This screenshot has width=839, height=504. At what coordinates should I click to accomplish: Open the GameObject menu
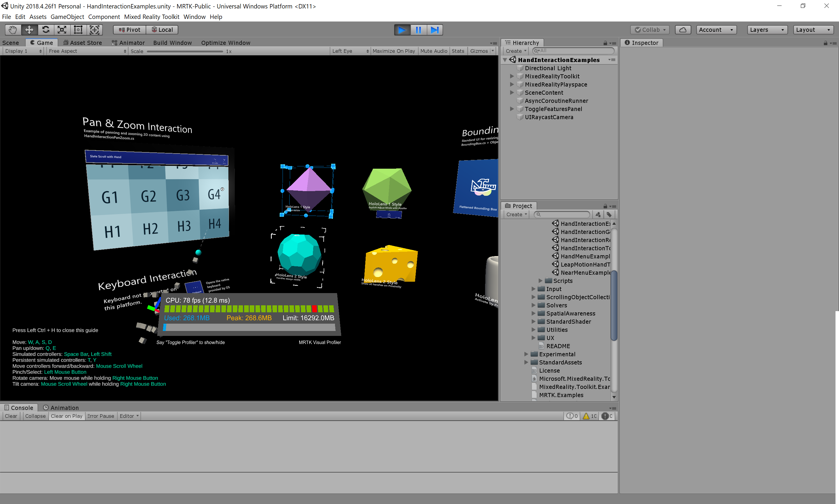click(67, 17)
